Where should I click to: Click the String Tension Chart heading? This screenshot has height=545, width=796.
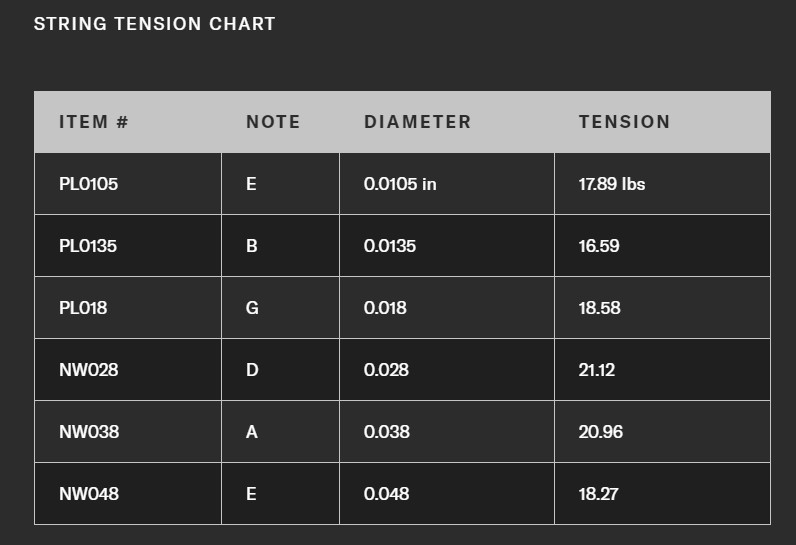point(154,23)
